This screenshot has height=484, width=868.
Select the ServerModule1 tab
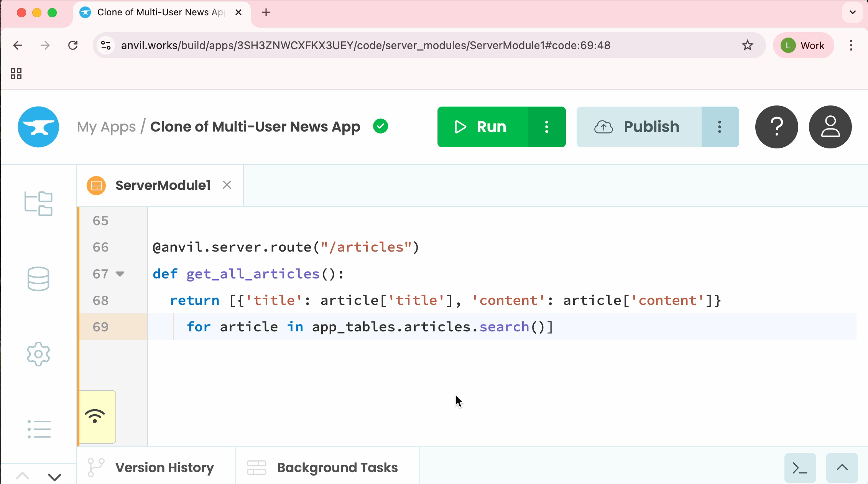pos(160,186)
